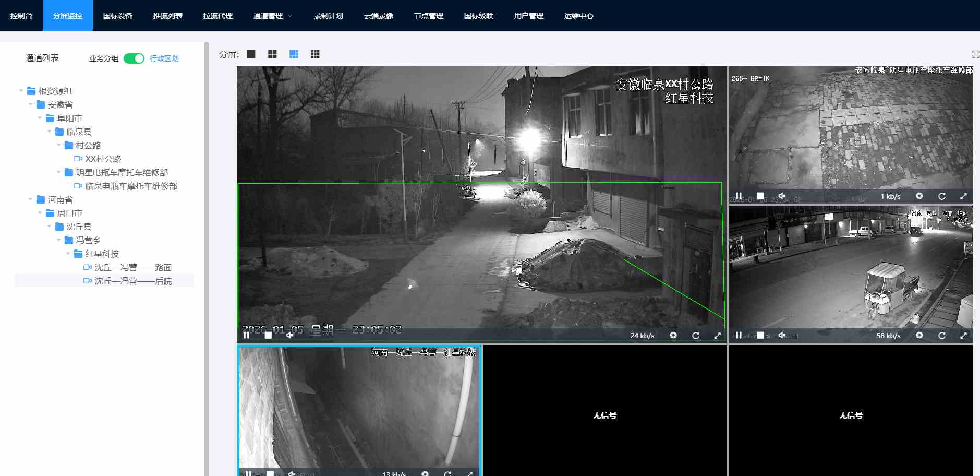Stop the top-right repair shop video
Screen dimensions: 980x476
point(760,196)
